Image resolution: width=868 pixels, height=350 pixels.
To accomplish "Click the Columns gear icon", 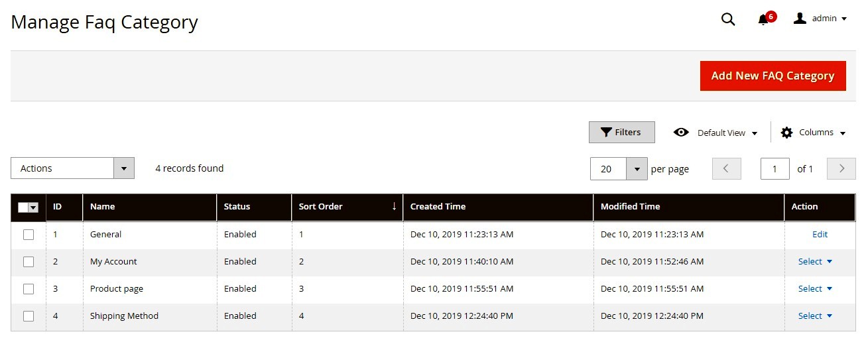I will pyautogui.click(x=787, y=133).
